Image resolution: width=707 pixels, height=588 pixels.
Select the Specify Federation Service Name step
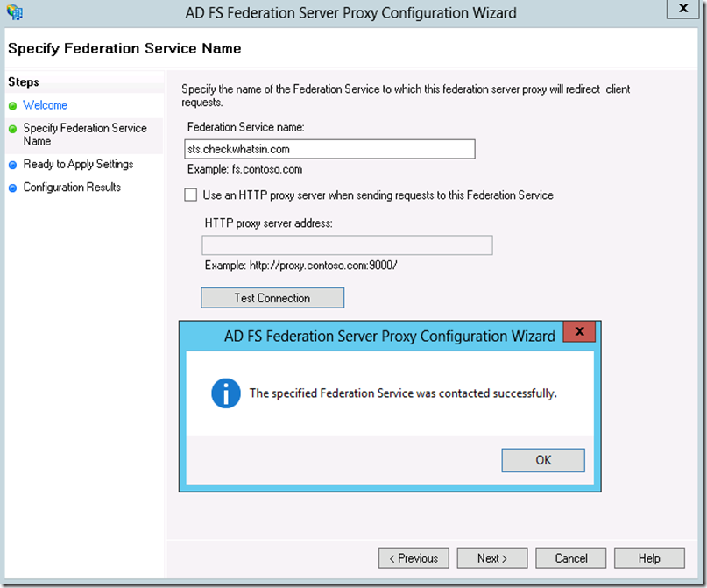(x=85, y=134)
